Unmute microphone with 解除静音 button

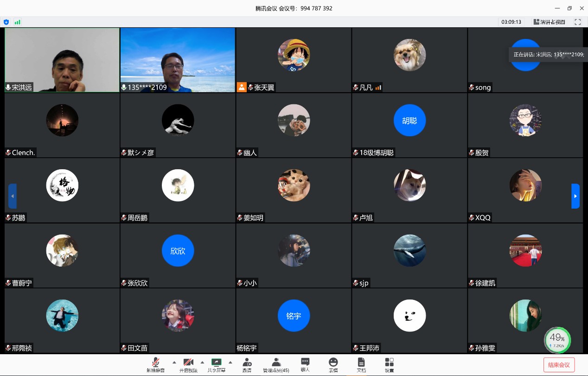(x=156, y=364)
